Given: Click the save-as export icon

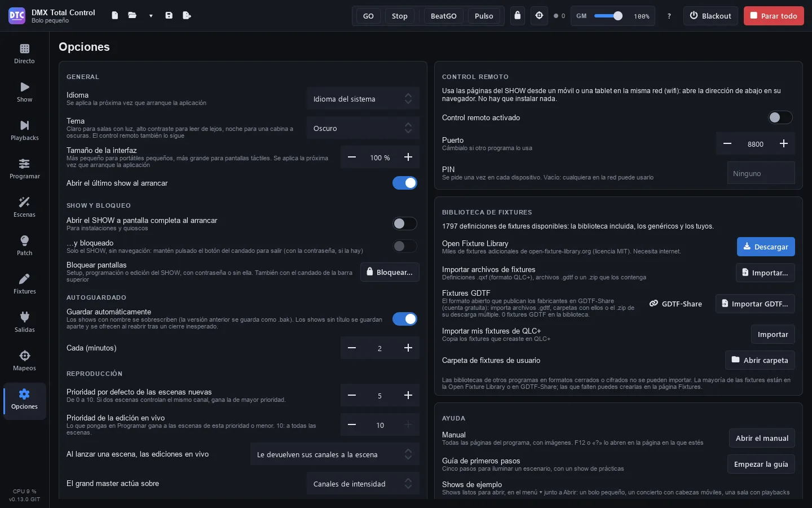Looking at the screenshot, I should coord(187,16).
